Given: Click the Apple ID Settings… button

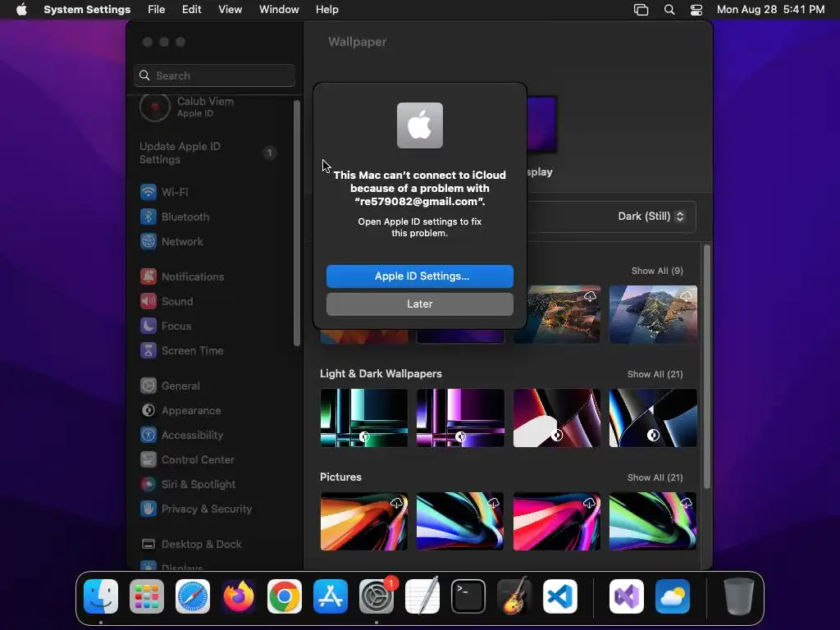Looking at the screenshot, I should coord(419,276).
